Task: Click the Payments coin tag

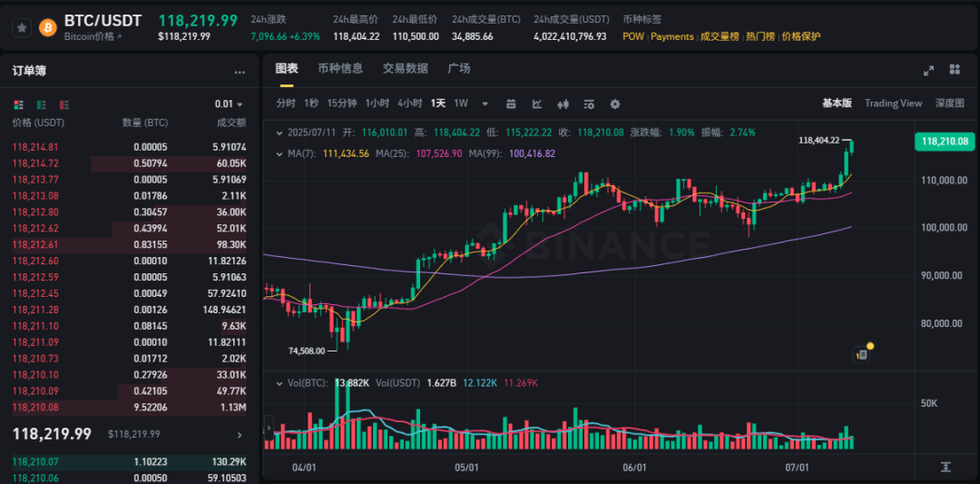Action: [x=671, y=36]
